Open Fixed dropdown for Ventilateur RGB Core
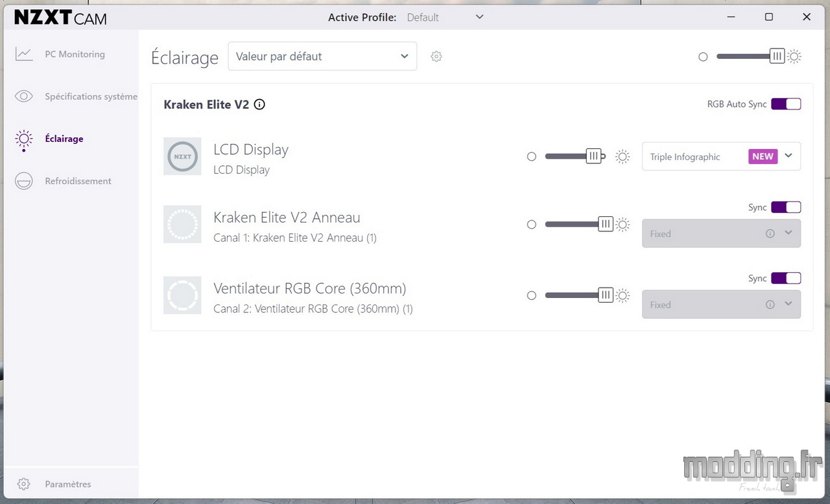The height and width of the screenshot is (504, 830). pyautogui.click(x=721, y=304)
